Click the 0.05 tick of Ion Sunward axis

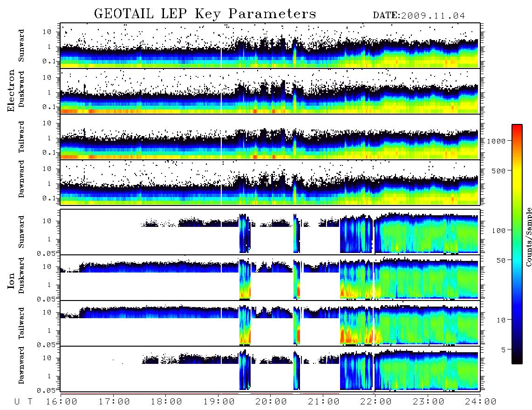coord(46,253)
